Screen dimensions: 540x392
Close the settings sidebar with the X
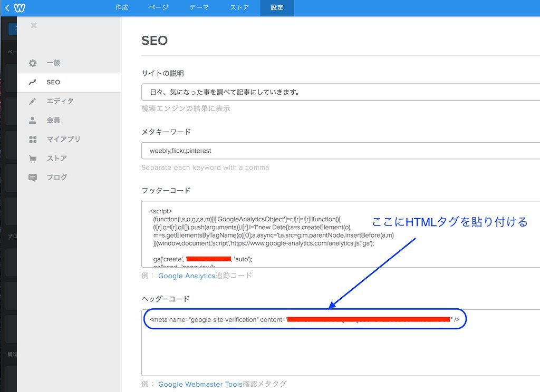(x=33, y=25)
